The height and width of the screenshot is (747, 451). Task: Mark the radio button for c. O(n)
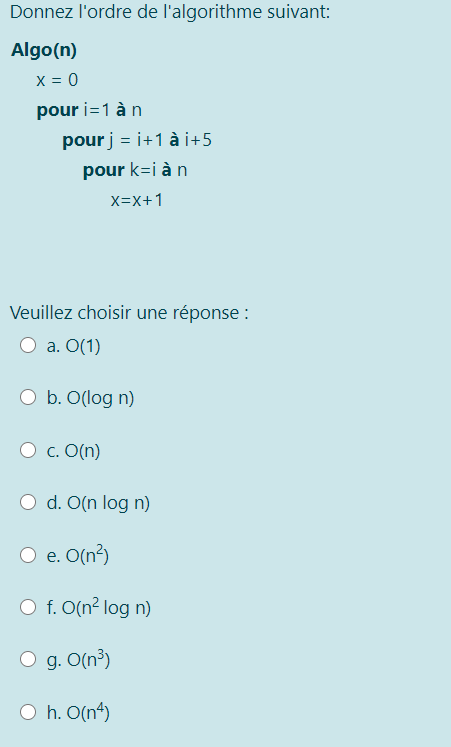(28, 450)
